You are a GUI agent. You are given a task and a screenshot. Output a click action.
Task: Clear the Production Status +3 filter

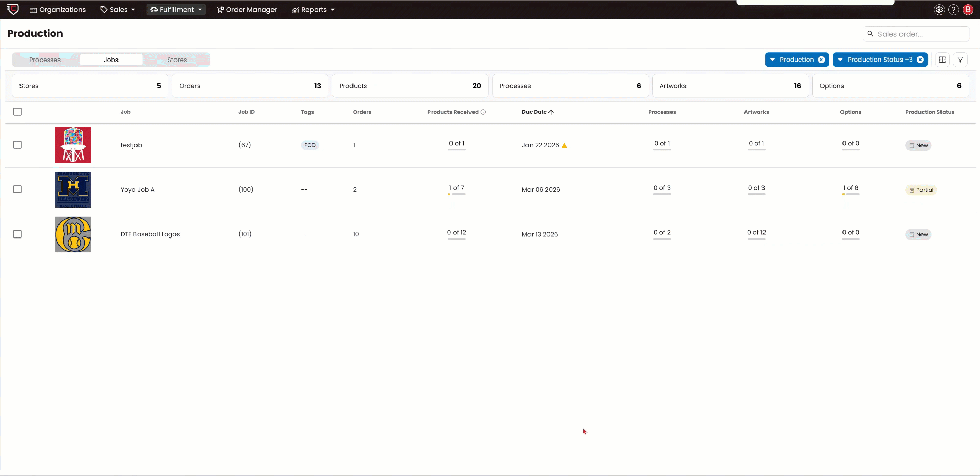pos(920,60)
